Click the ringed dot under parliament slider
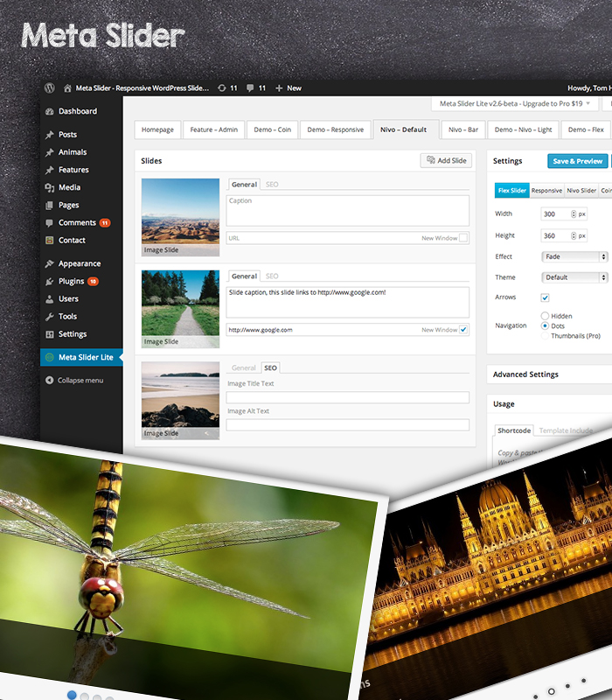This screenshot has height=700, width=612. (552, 691)
